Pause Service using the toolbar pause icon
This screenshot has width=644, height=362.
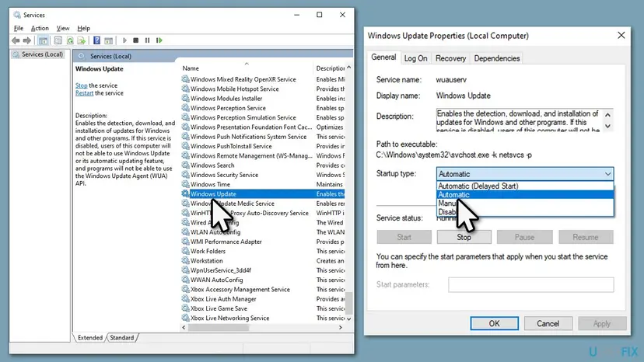tap(148, 40)
